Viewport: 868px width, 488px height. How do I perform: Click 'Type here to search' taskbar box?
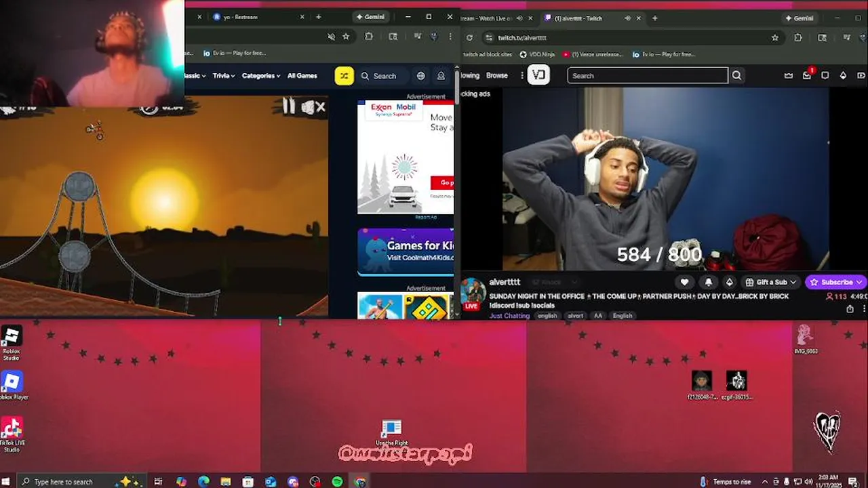[x=81, y=482]
